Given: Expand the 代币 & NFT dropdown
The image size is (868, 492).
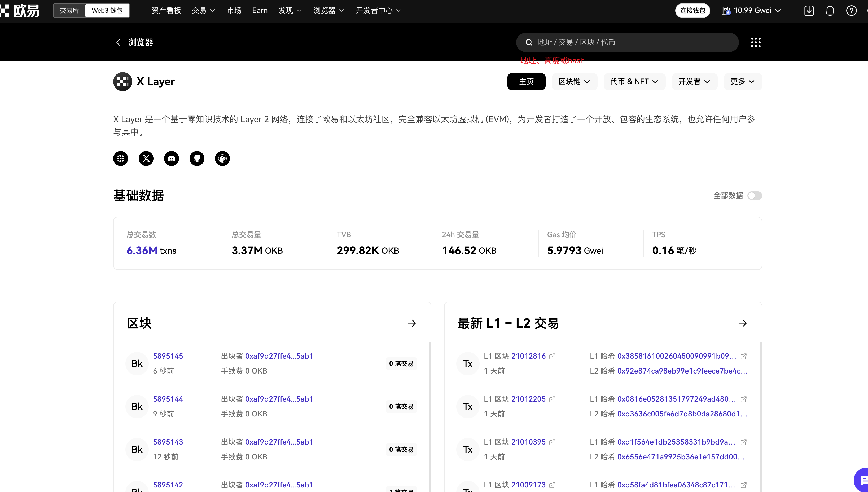Looking at the screenshot, I should coord(634,81).
